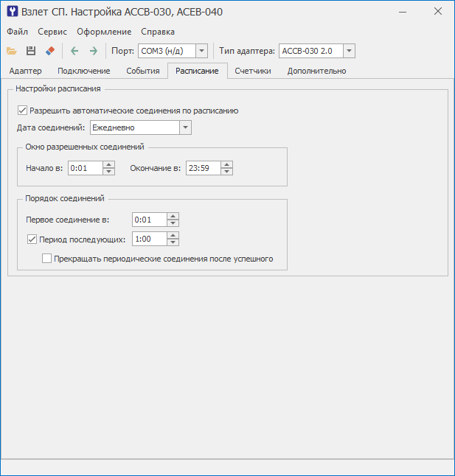Open the Сервис menu
Image resolution: width=455 pixels, height=476 pixels.
pos(52,32)
